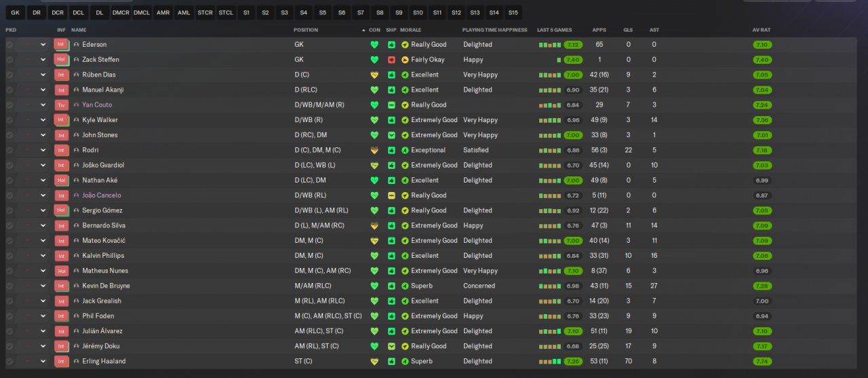This screenshot has height=378, width=868.
Task: Sort the table by the Name column
Action: (x=79, y=30)
